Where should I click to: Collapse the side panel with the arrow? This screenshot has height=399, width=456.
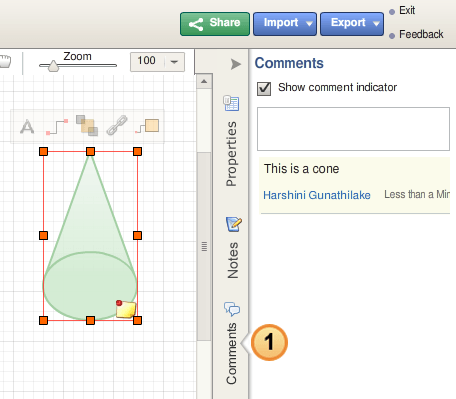click(235, 64)
